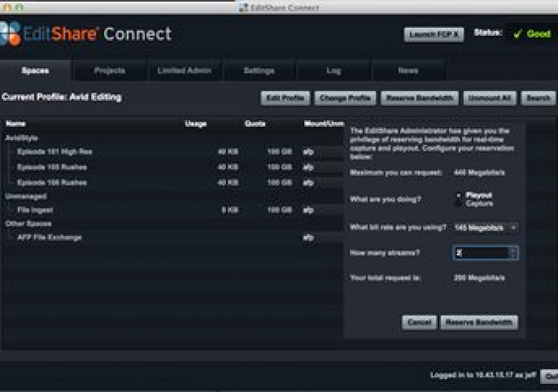Image resolution: width=558 pixels, height=392 pixels.
Task: Sort spaces by the Name column
Action: coord(16,124)
